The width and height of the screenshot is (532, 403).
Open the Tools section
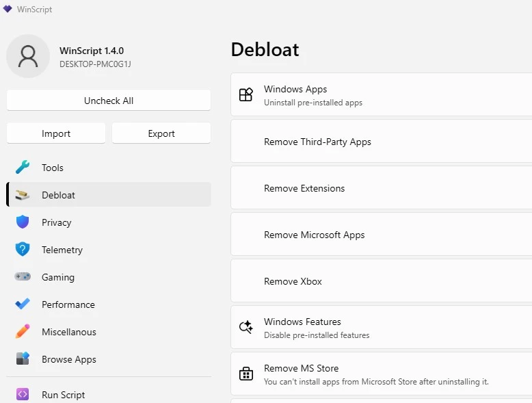(x=109, y=168)
